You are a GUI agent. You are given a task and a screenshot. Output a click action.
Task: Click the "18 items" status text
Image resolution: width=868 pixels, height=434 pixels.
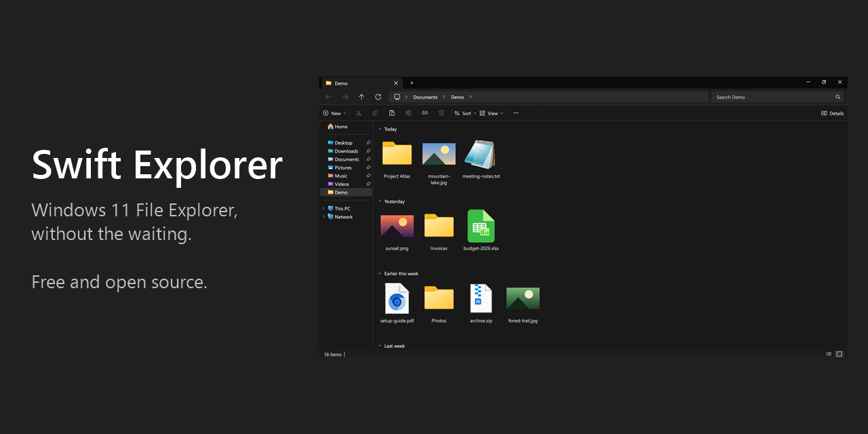pos(333,355)
